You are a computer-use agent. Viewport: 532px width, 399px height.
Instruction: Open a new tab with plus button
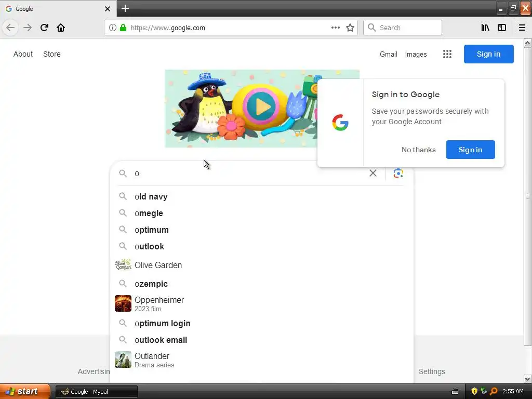(125, 8)
